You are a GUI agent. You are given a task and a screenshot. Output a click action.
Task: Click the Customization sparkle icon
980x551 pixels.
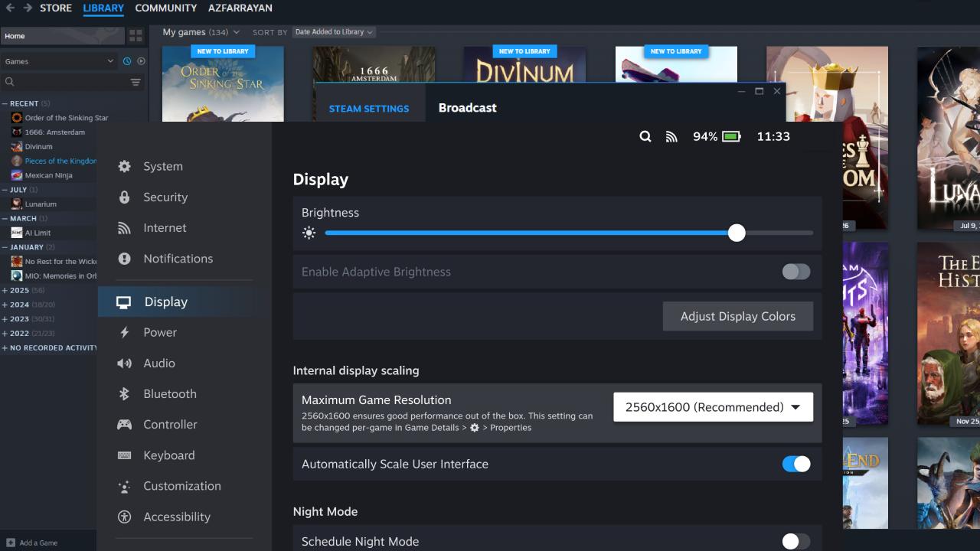tap(124, 486)
